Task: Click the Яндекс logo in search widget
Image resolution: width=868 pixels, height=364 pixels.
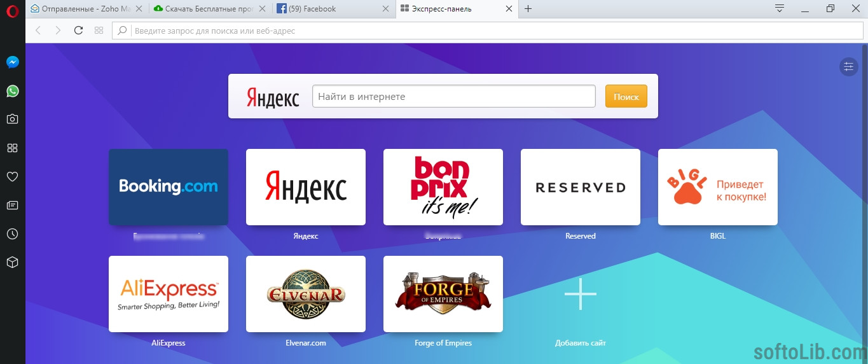Action: click(x=273, y=97)
